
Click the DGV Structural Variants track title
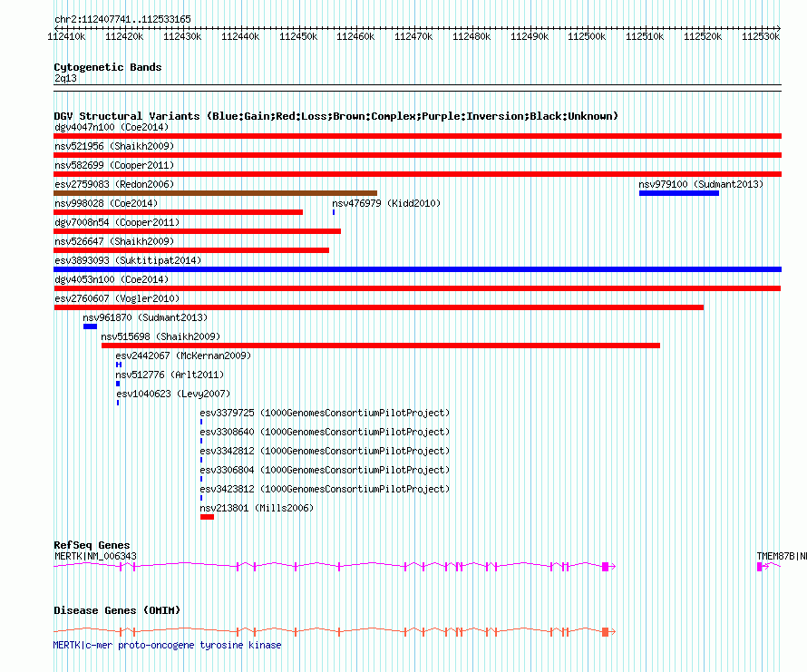tap(335, 116)
